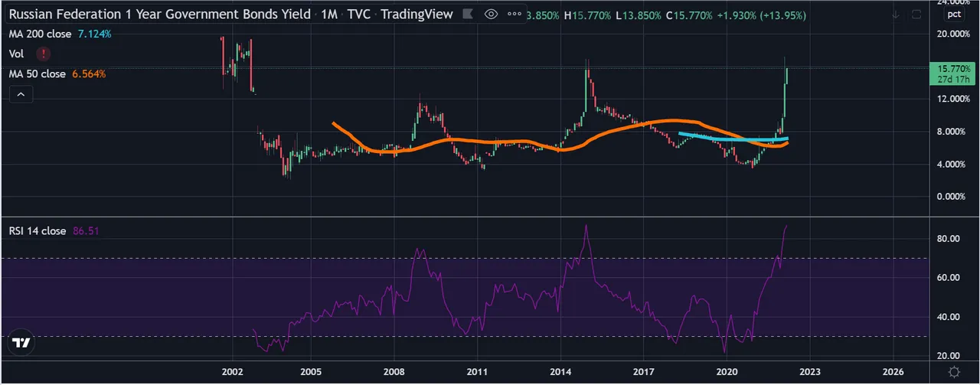The image size is (980, 385).
Task: Click the down arrow icon at top right
Action: (x=895, y=15)
